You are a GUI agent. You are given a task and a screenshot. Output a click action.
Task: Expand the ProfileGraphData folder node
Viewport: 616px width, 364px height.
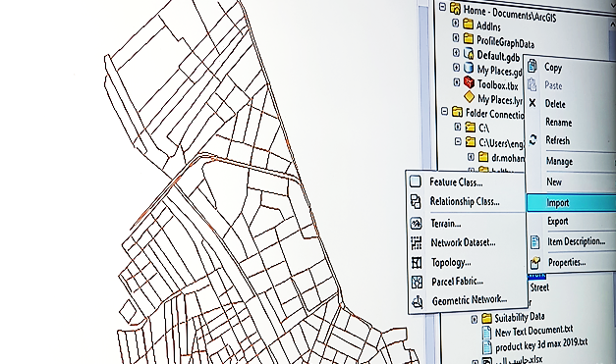point(456,37)
